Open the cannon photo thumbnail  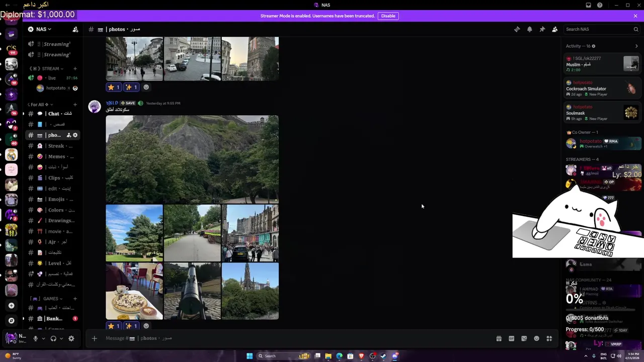point(192,291)
